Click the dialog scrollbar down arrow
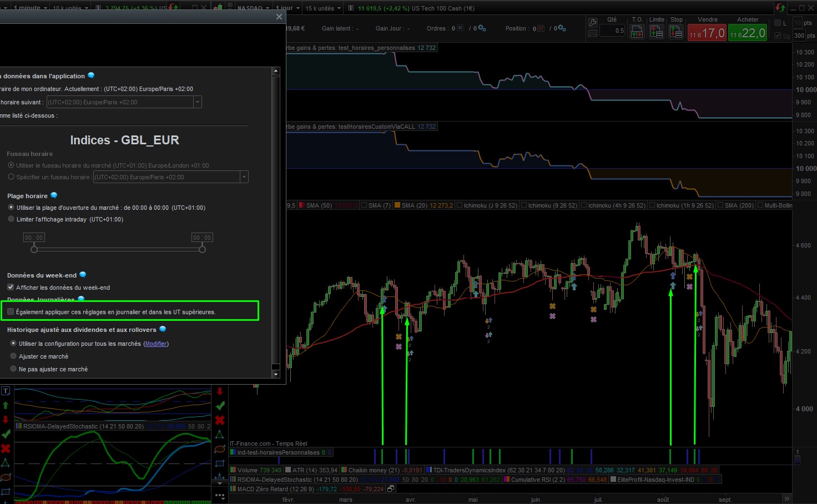 [276, 374]
